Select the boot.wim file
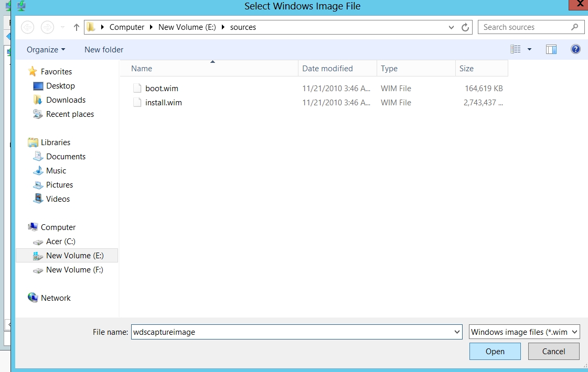Screen dimensions: 588x372 [x=162, y=89]
